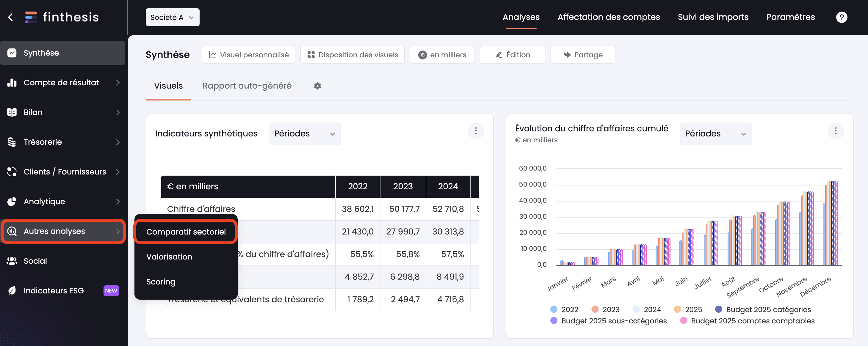The height and width of the screenshot is (346, 868).
Task: Select Scoring in the submenu
Action: [161, 282]
